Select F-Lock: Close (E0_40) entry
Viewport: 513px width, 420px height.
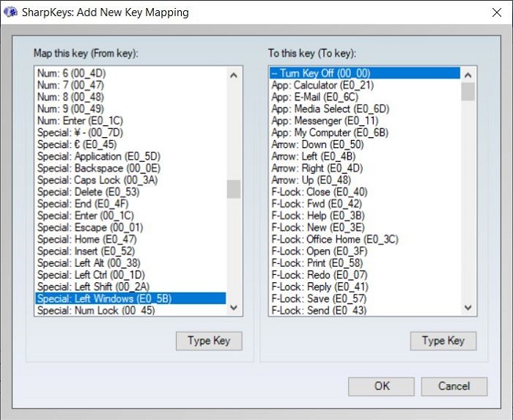click(x=365, y=192)
